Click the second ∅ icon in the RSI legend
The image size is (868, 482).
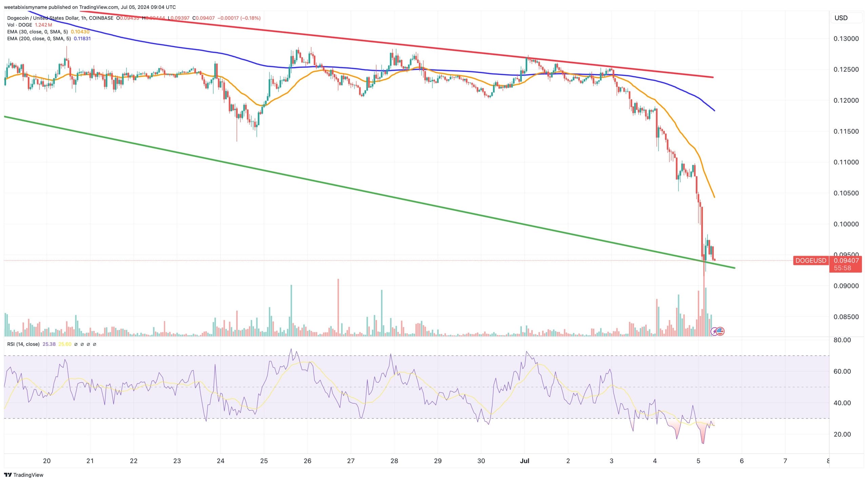point(82,344)
